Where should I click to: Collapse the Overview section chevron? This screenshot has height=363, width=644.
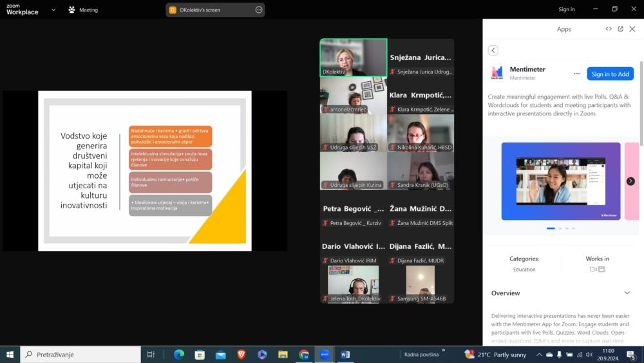pyautogui.click(x=627, y=293)
